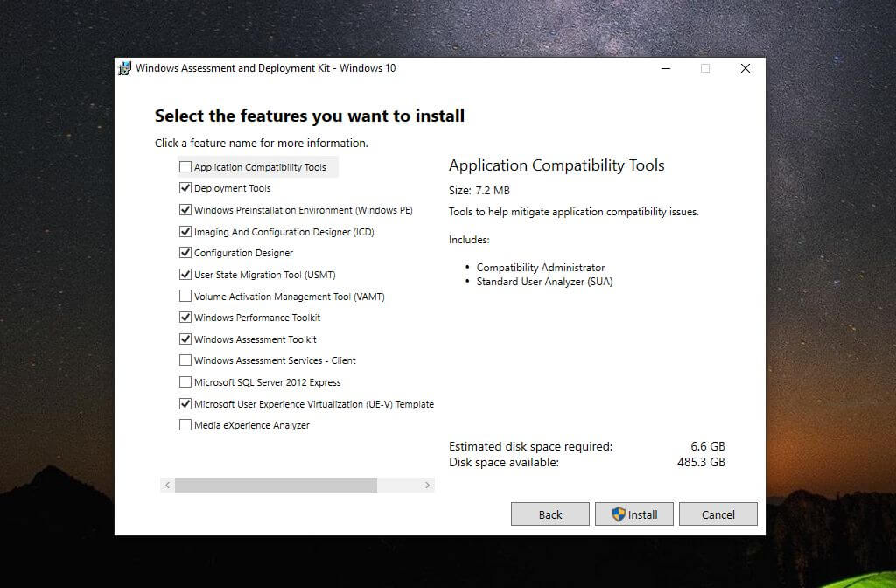Enable Media eXperience Analyzer checkbox

185,425
